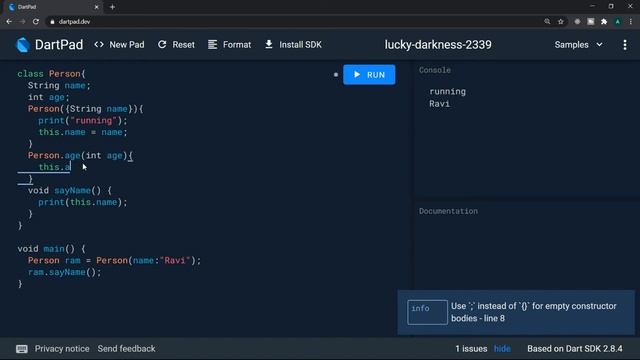
Task: Open the Privacy notice link
Action: (x=62, y=349)
